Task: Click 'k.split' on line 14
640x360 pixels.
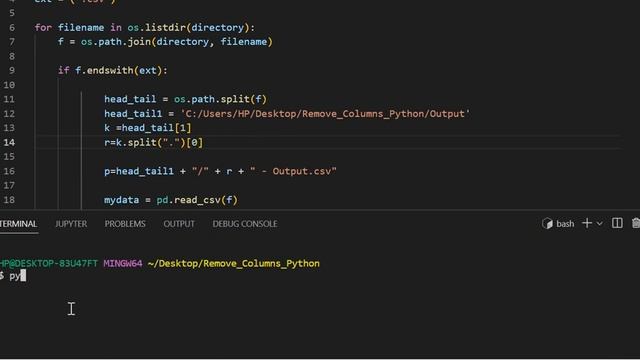Action: click(x=136, y=142)
